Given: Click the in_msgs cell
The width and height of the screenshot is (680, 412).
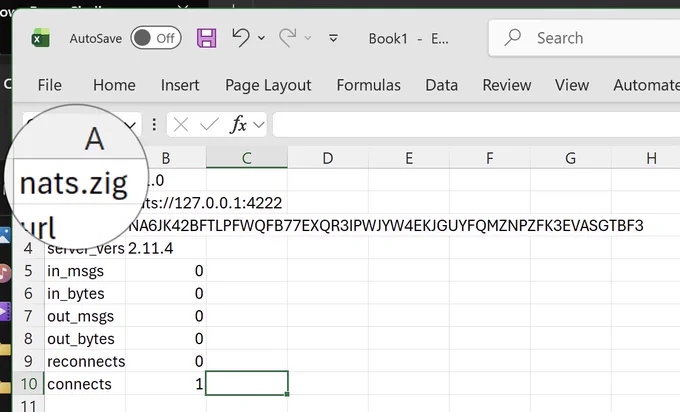Looking at the screenshot, I should (x=85, y=271).
